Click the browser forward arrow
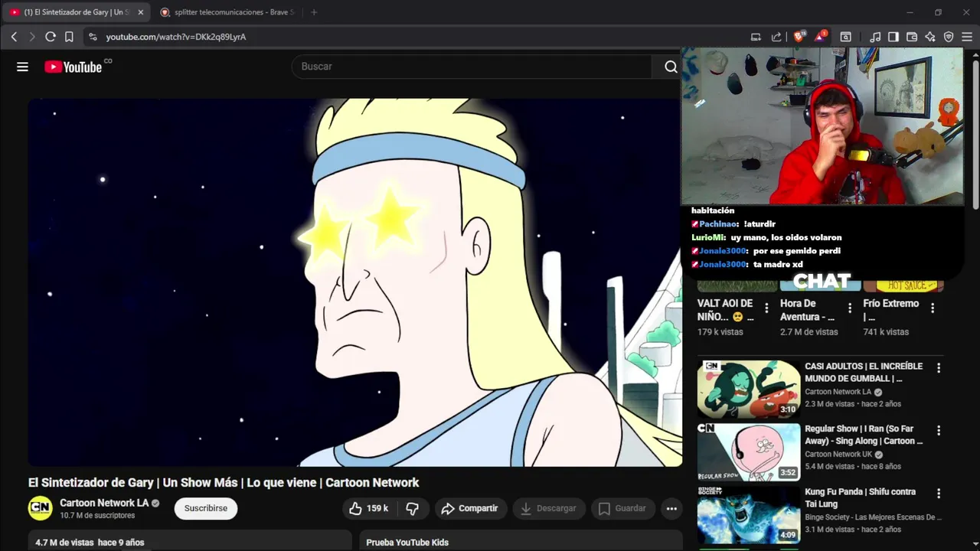Image resolution: width=980 pixels, height=551 pixels. (32, 37)
